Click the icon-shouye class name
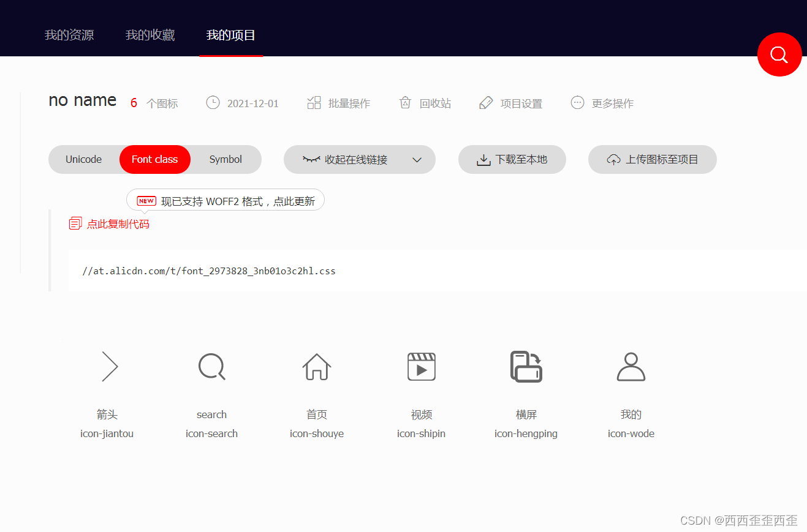 [317, 433]
